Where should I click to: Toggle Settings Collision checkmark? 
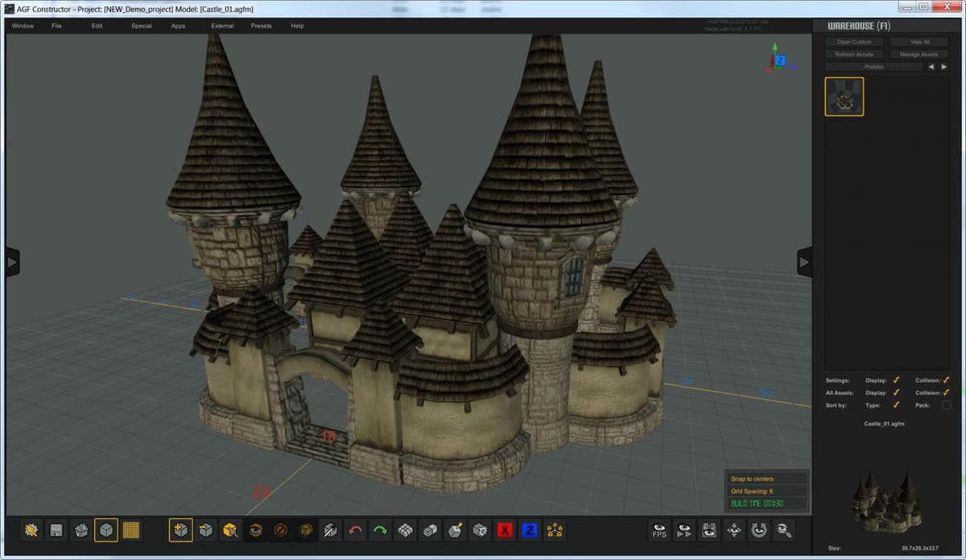(x=946, y=380)
